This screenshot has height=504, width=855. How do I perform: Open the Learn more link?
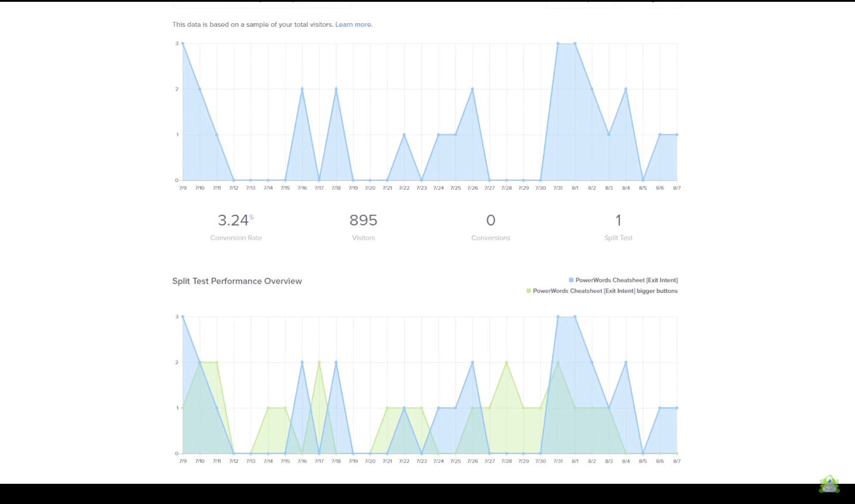353,24
